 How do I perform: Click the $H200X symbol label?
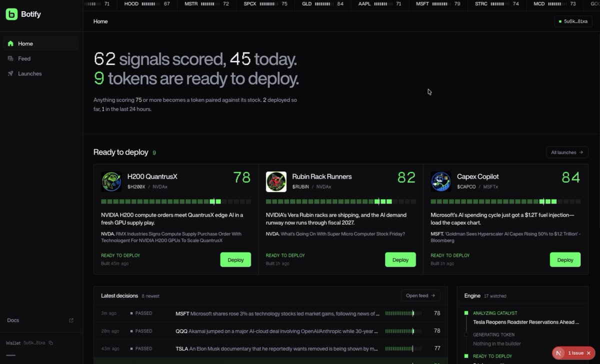[x=136, y=187]
